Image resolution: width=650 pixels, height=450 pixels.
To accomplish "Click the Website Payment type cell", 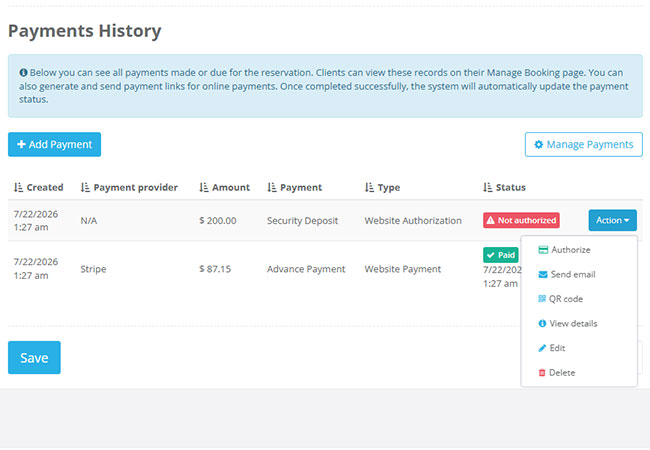I will [x=403, y=269].
